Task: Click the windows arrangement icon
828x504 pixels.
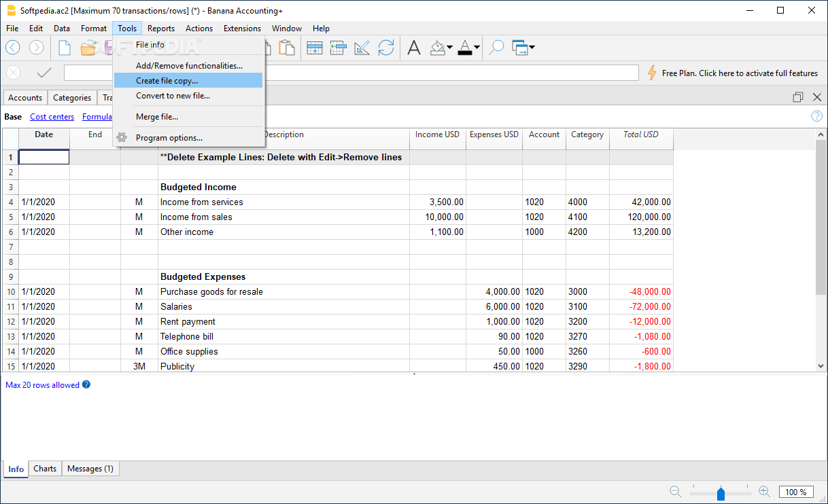Action: coord(520,48)
